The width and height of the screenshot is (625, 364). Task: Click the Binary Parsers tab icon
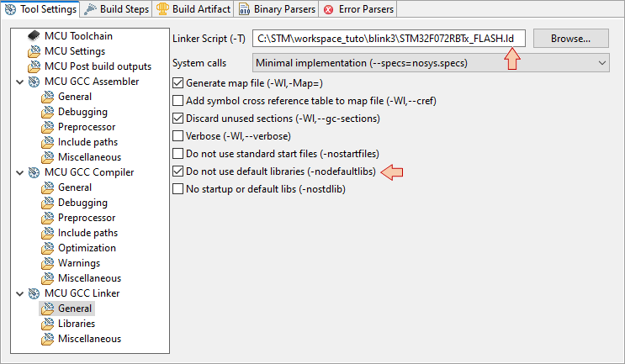[x=244, y=9]
